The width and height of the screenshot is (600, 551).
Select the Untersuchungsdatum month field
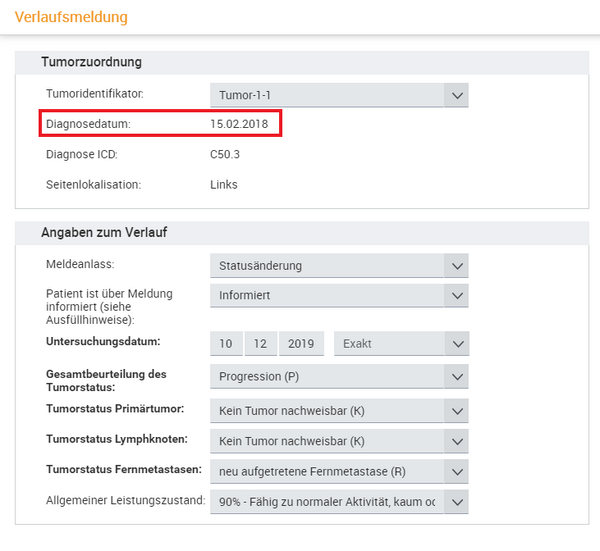coord(260,343)
